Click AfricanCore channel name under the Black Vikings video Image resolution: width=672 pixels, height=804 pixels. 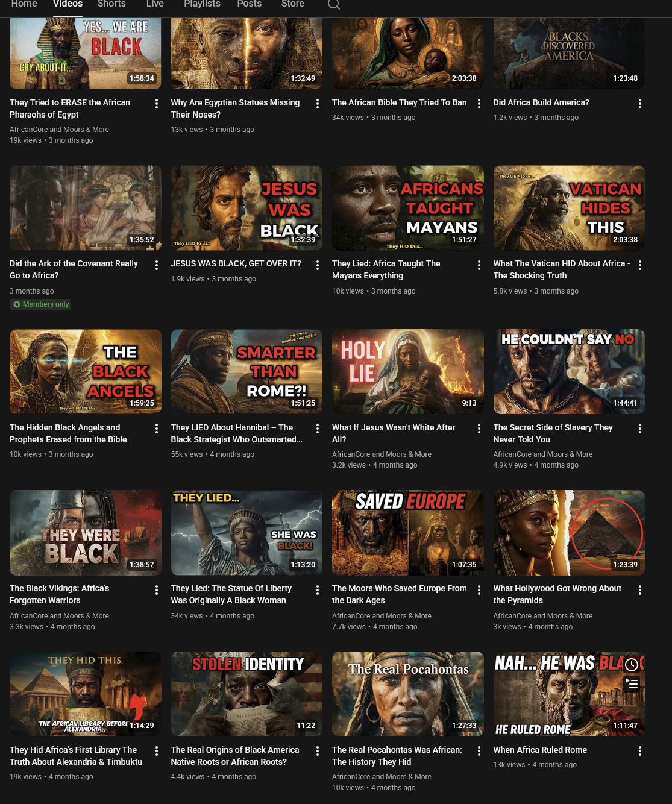59,616
